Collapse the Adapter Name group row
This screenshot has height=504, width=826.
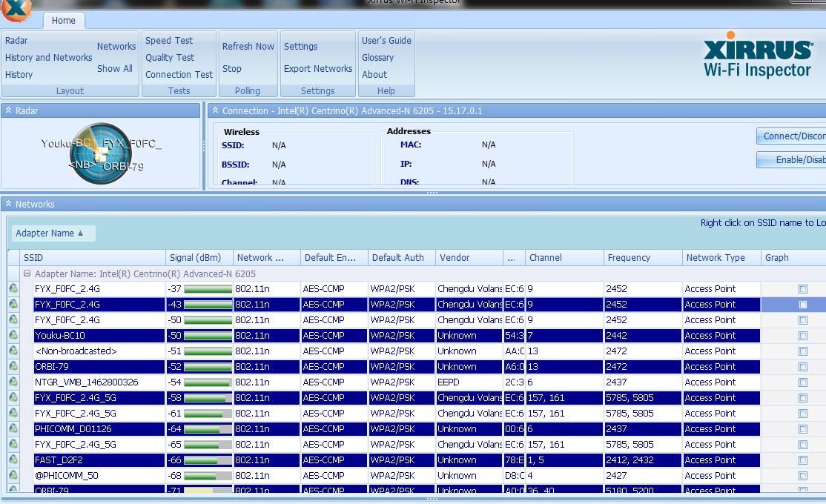27,273
